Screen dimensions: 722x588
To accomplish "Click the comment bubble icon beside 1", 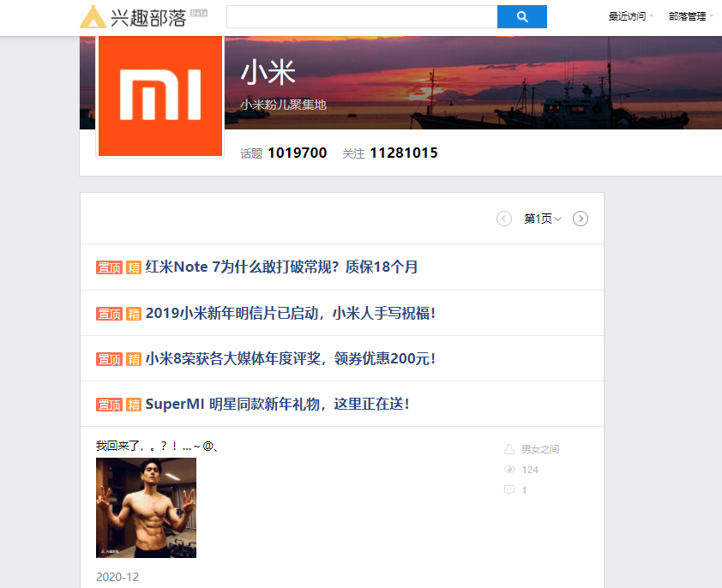I will [x=509, y=489].
